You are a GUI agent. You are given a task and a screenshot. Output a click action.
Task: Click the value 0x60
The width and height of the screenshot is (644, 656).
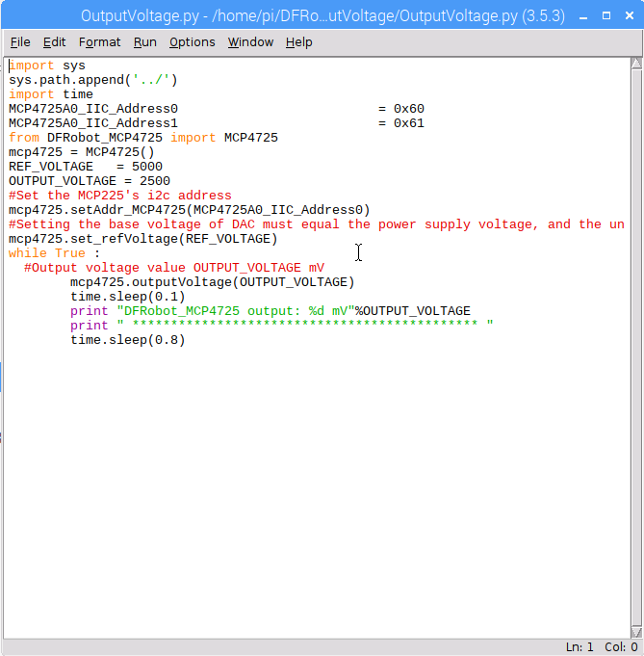point(408,109)
